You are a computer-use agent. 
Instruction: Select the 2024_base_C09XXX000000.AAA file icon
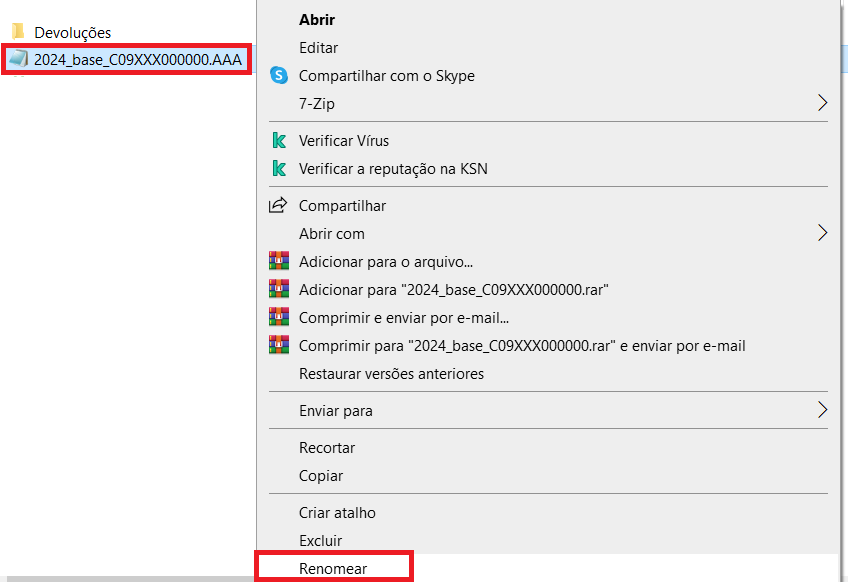18,60
